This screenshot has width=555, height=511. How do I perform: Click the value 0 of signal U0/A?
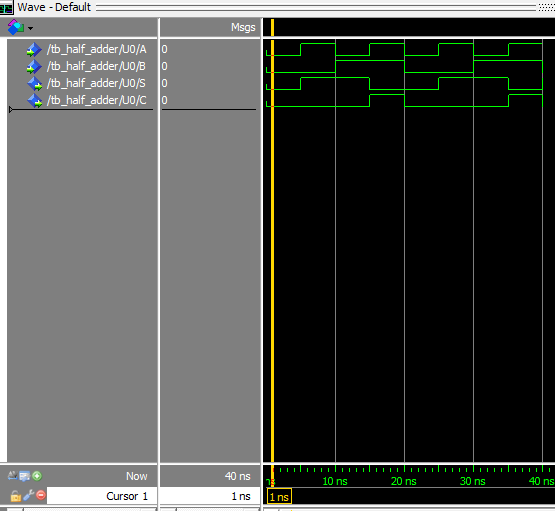(164, 49)
